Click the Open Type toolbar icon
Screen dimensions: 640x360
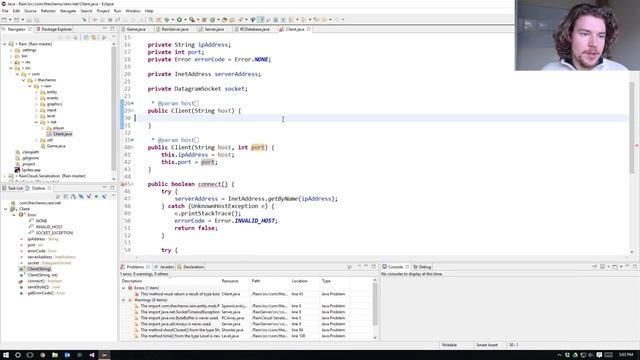[x=224, y=20]
